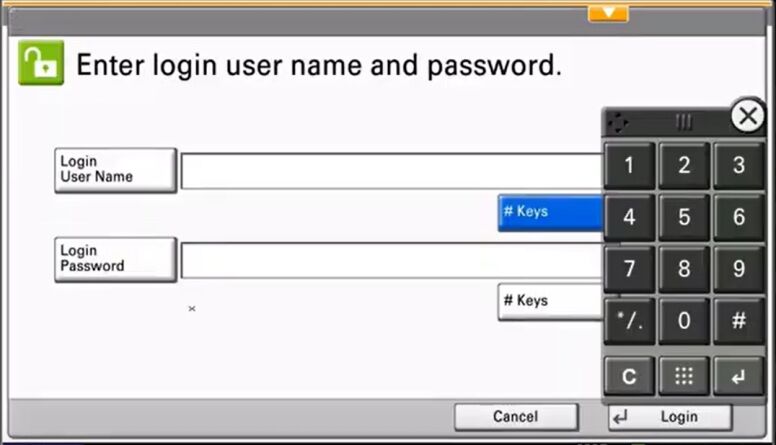The height and width of the screenshot is (445, 776).
Task: Select the highlighted # Keys button for user name
Action: 551,212
